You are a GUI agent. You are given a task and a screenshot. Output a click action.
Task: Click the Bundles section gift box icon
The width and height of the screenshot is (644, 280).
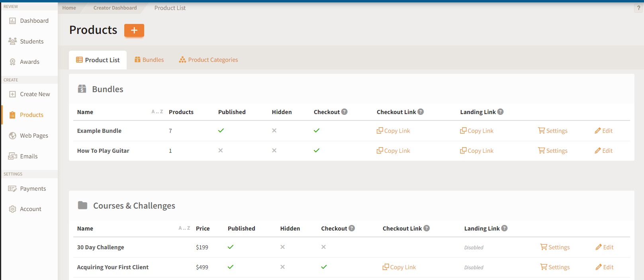point(82,89)
